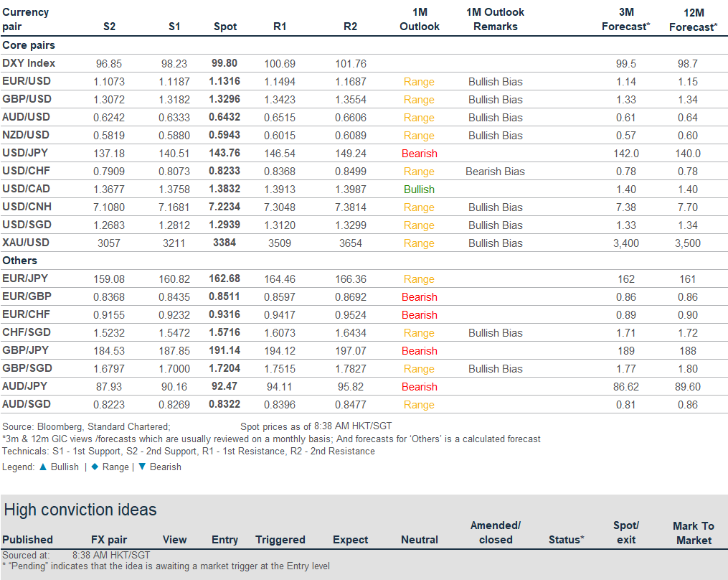
Task: Select the "View" column header
Action: coord(174,540)
